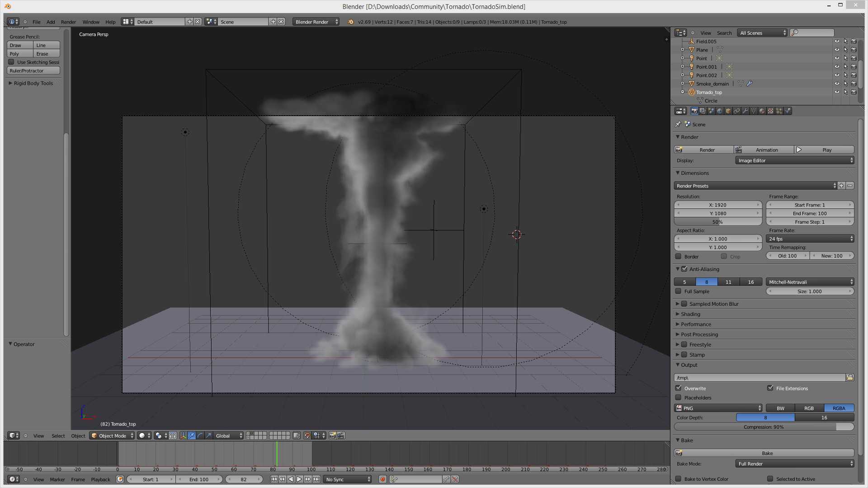Open the Mitchell-Netravali filter dropdown
The height and width of the screenshot is (488, 868).
[x=810, y=282]
